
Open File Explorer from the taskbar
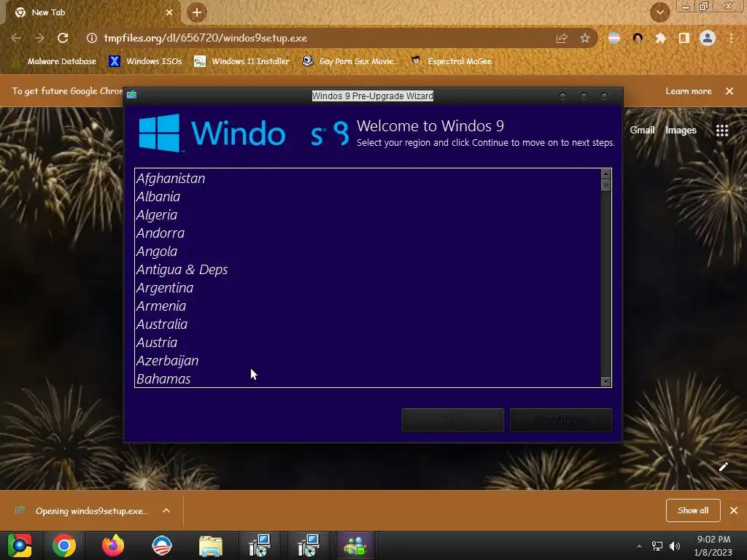[x=211, y=545]
